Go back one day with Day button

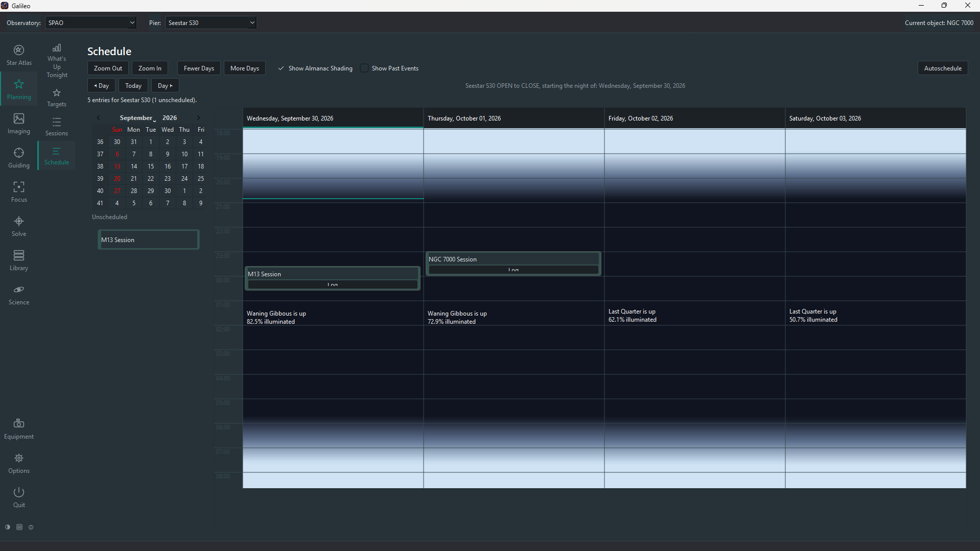[101, 86]
